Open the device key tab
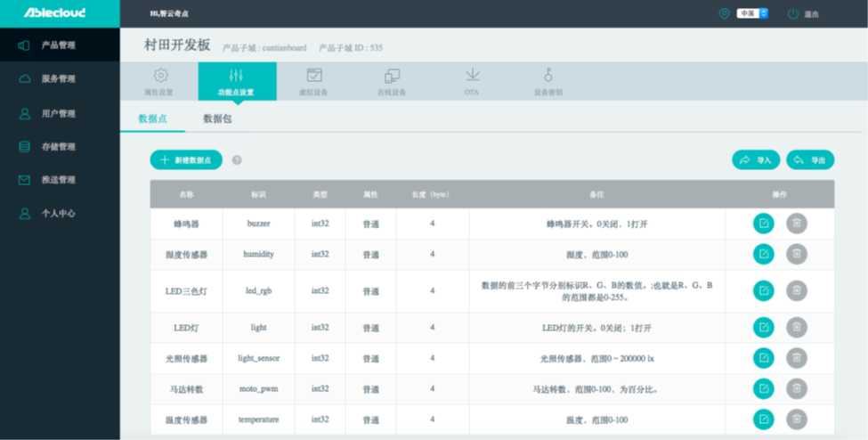The image size is (868, 440). pos(548,81)
